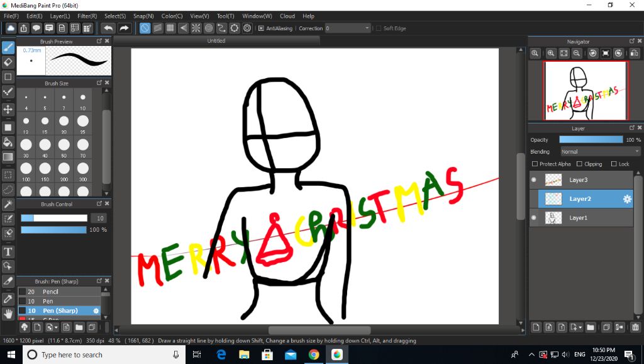Open the Filter menu
Image resolution: width=644 pixels, height=364 pixels.
87,16
